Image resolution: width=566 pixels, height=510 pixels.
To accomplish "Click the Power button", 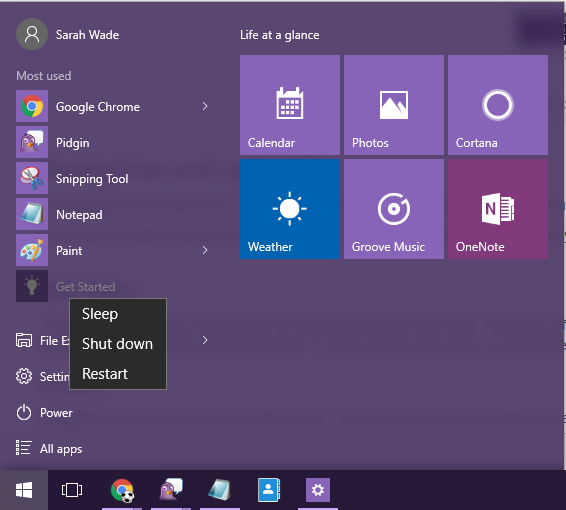I will point(44,413).
